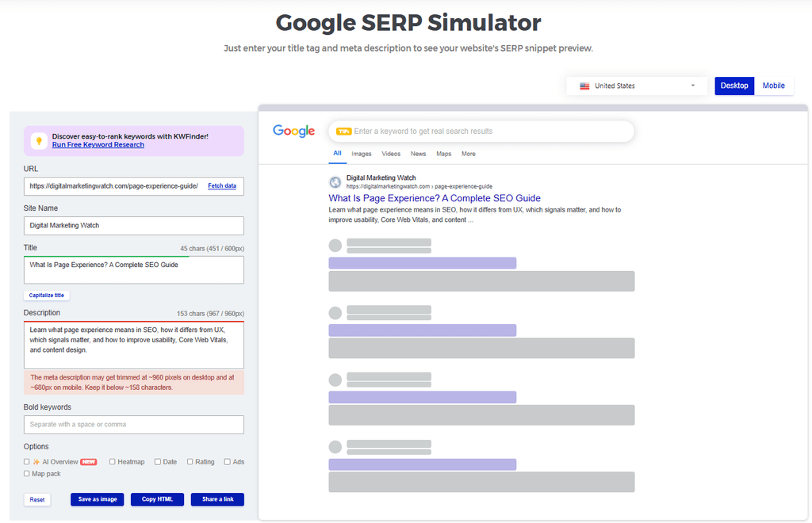Image resolution: width=812 pixels, height=523 pixels.
Task: Focus the URL input field
Action: pos(133,186)
